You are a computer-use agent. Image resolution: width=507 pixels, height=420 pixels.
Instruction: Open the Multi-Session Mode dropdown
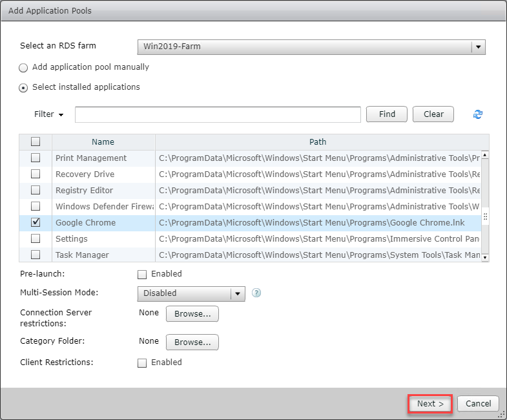tap(238, 293)
